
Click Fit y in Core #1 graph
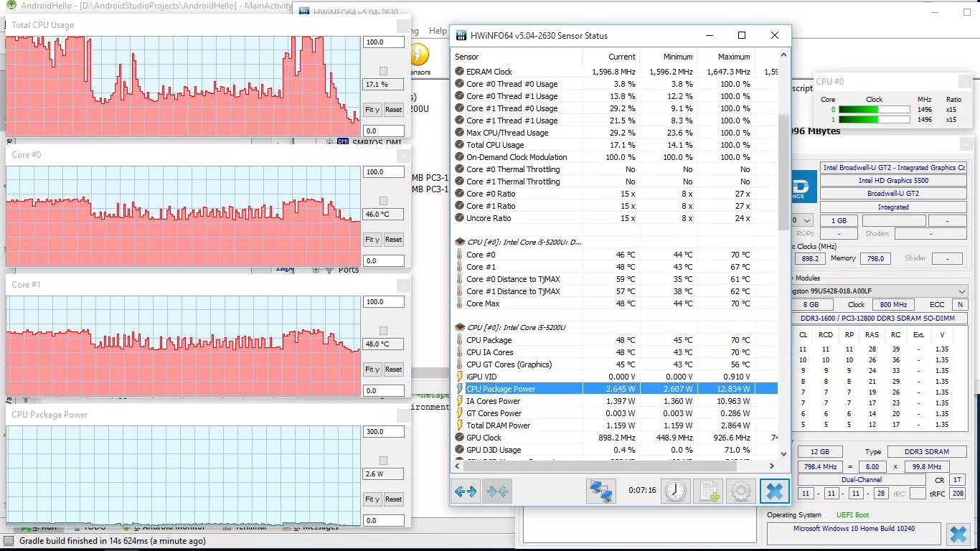pos(372,369)
